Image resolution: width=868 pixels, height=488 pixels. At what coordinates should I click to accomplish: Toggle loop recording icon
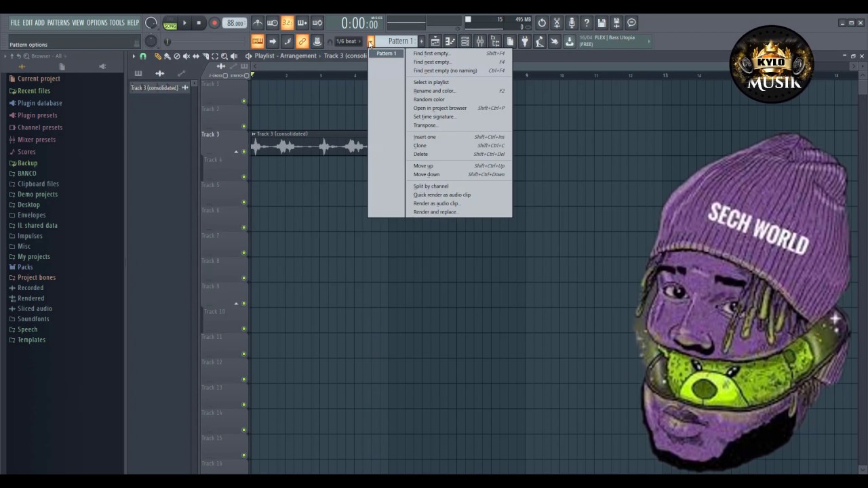(x=317, y=23)
